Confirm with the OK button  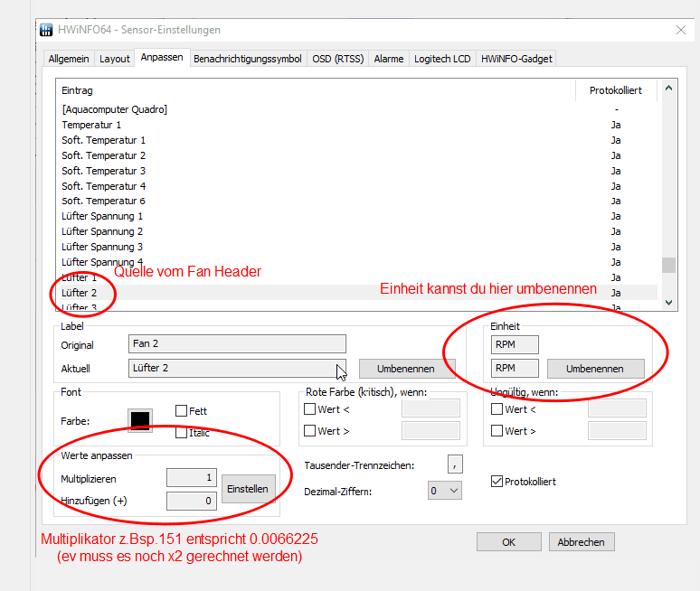coord(509,542)
